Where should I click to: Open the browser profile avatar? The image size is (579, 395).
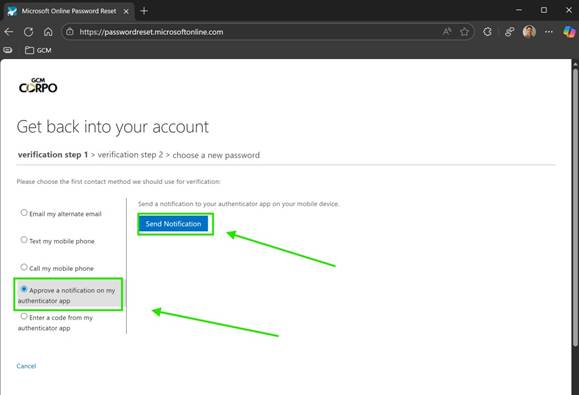(x=529, y=32)
